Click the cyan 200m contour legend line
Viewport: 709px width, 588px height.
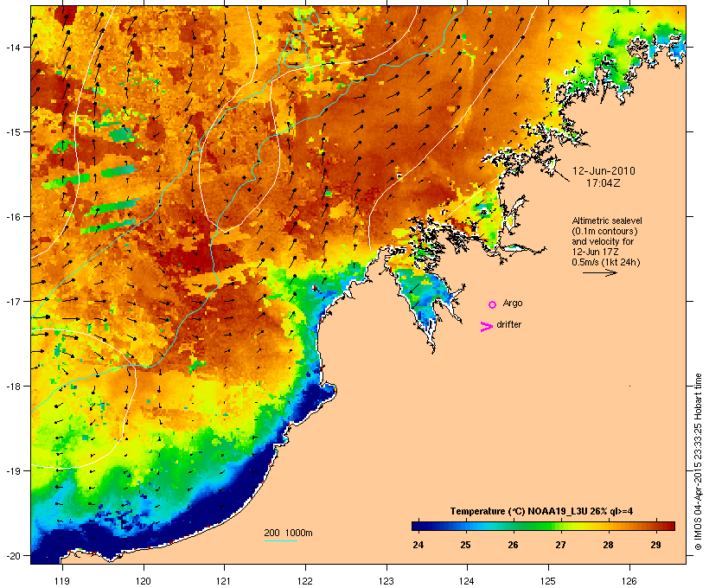280,540
